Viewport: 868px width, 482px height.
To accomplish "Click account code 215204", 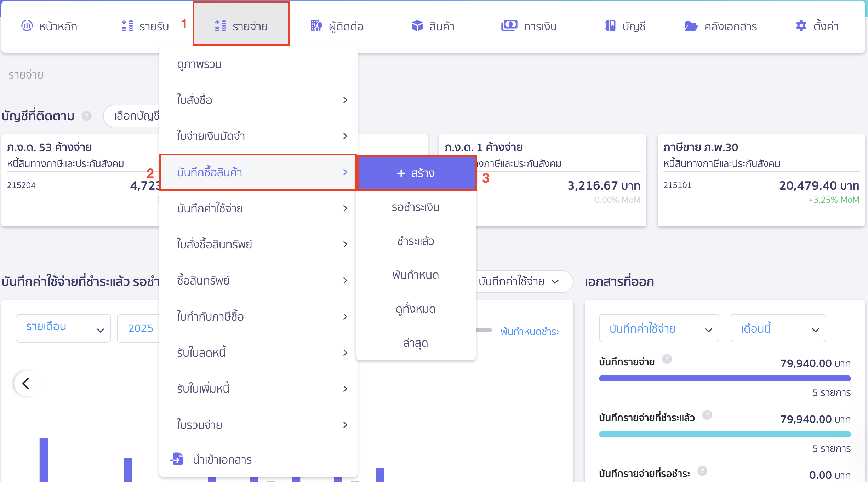I will pyautogui.click(x=21, y=185).
